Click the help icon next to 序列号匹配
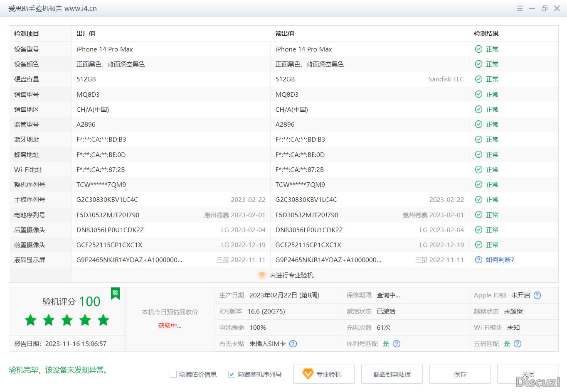The width and height of the screenshot is (567, 392). (397, 343)
